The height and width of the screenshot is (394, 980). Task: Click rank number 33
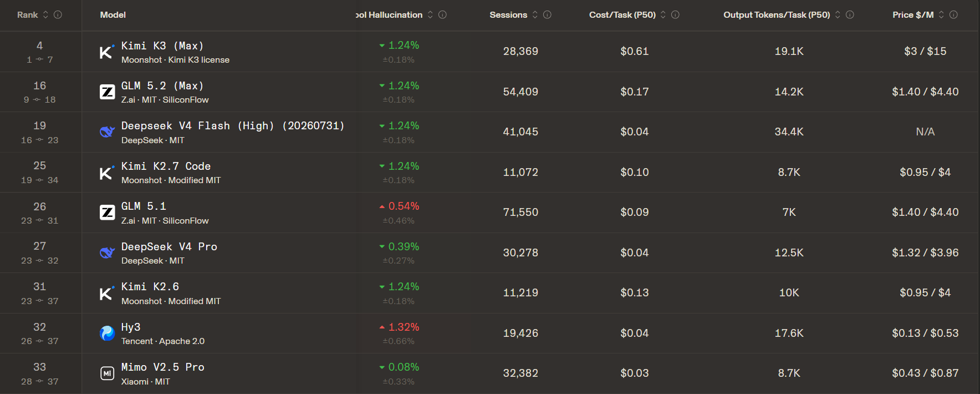(39, 367)
